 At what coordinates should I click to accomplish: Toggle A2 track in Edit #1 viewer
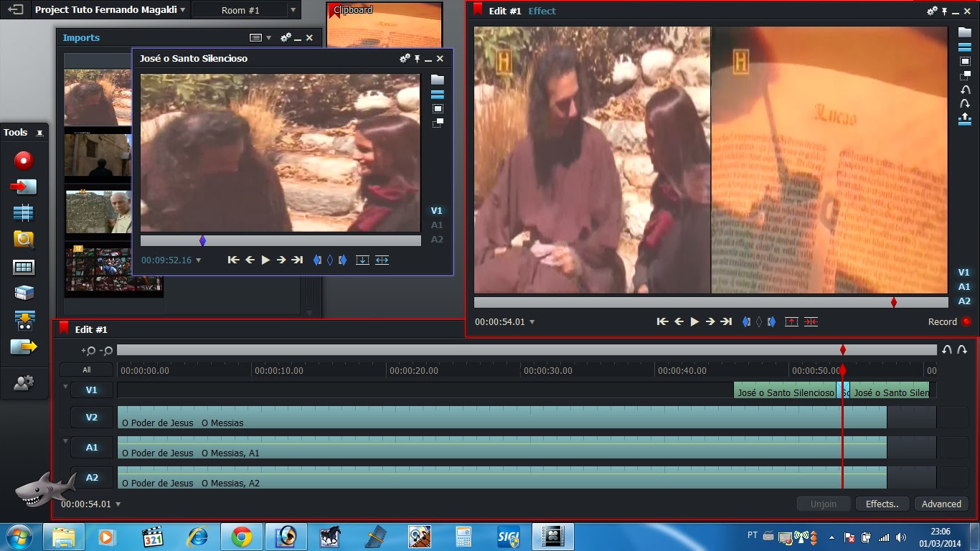point(964,301)
